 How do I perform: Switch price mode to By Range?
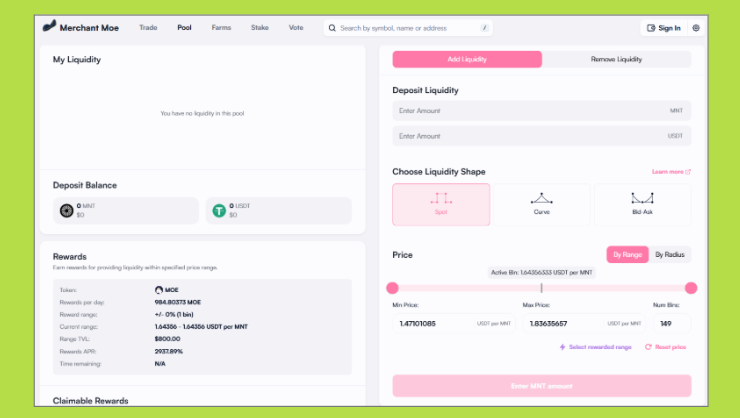[628, 255]
